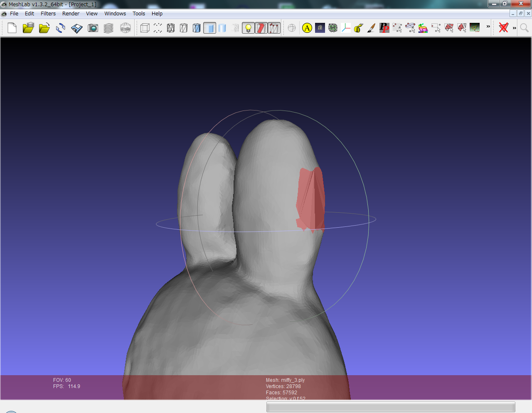The width and height of the screenshot is (532, 413).
Task: Toggle selected face rendering
Action: (274, 28)
